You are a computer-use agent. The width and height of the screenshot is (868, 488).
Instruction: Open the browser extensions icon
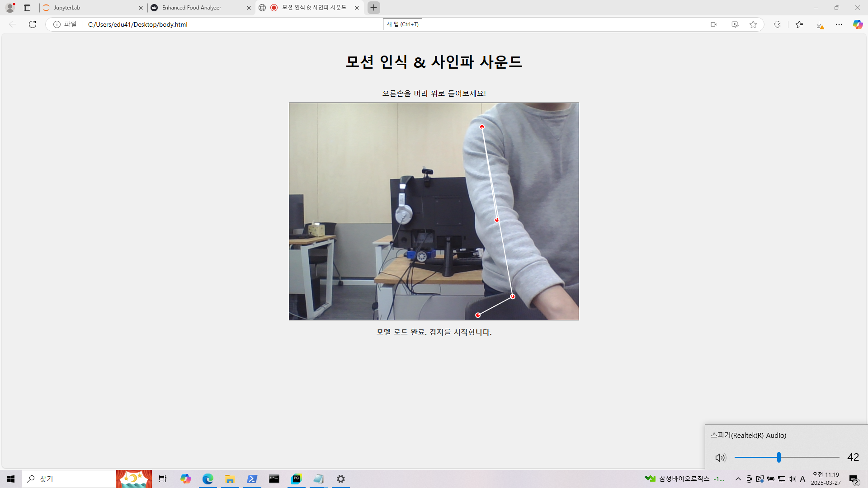tap(777, 24)
